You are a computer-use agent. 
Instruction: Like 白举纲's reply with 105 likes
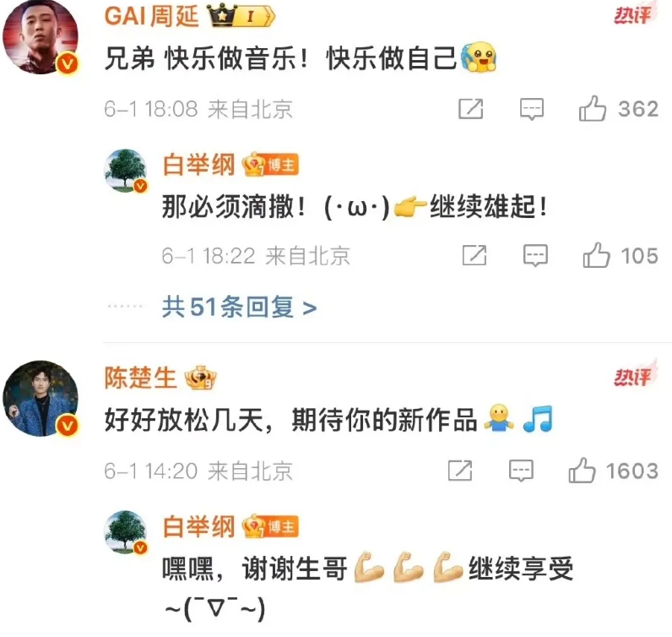(x=596, y=255)
